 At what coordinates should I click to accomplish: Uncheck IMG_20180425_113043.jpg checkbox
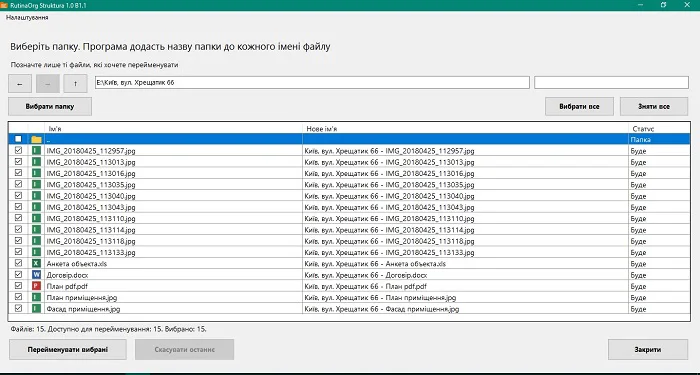pyautogui.click(x=18, y=207)
